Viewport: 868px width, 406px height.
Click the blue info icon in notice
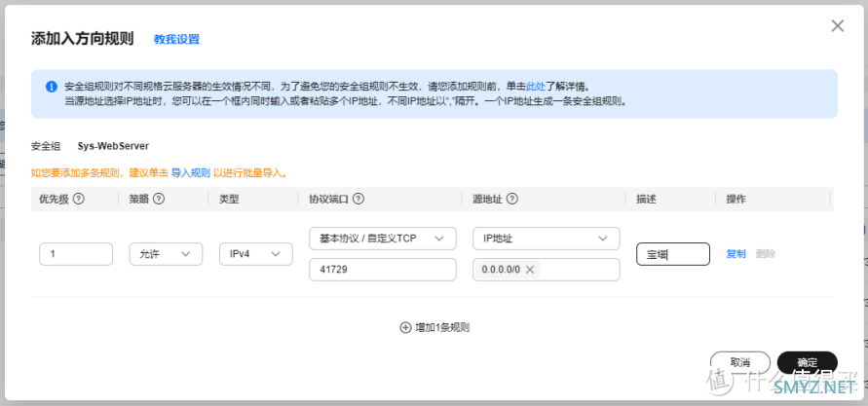(52, 87)
